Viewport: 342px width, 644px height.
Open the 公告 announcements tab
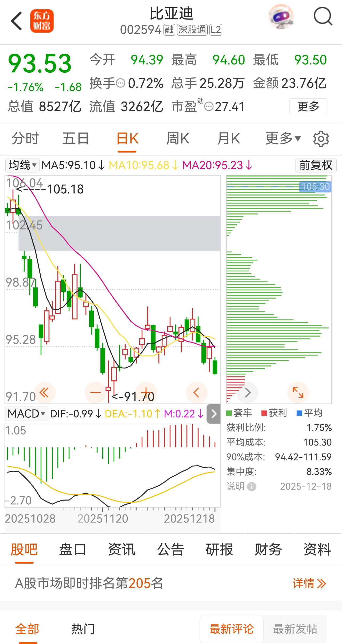click(170, 550)
